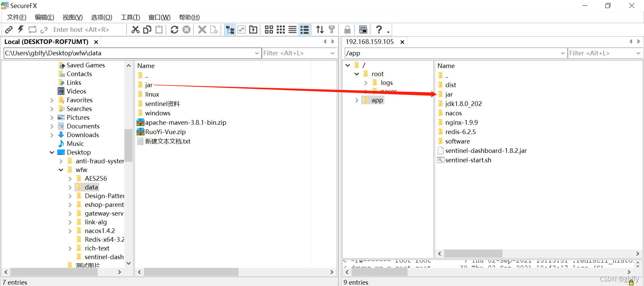Open the toolbar options small arrow

(x=388, y=32)
